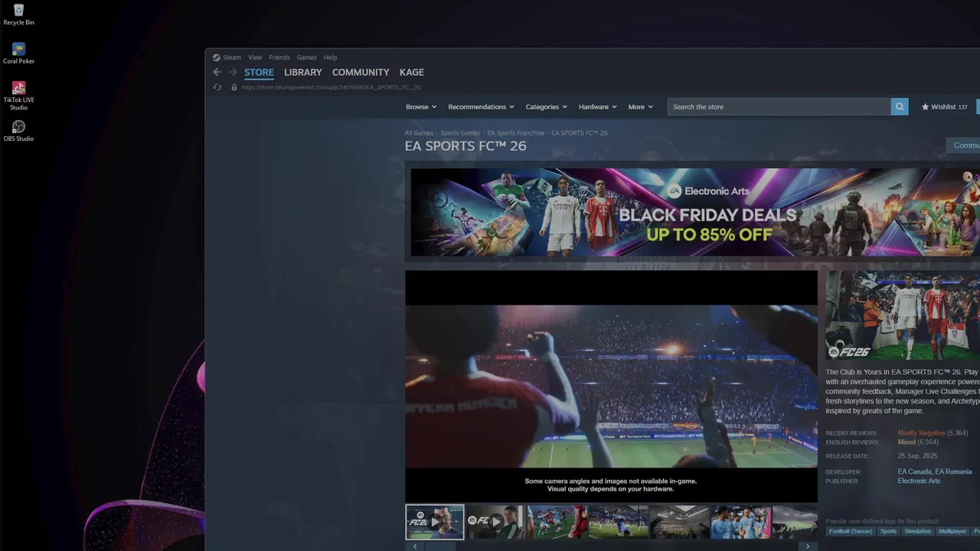Click the Search the store field
This screenshot has width=980, height=551.
(779, 107)
